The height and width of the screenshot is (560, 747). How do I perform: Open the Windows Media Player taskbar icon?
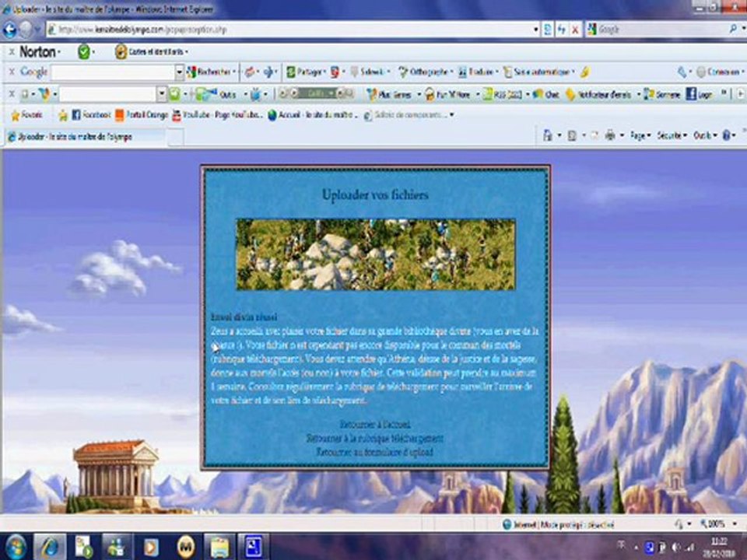coord(151,547)
